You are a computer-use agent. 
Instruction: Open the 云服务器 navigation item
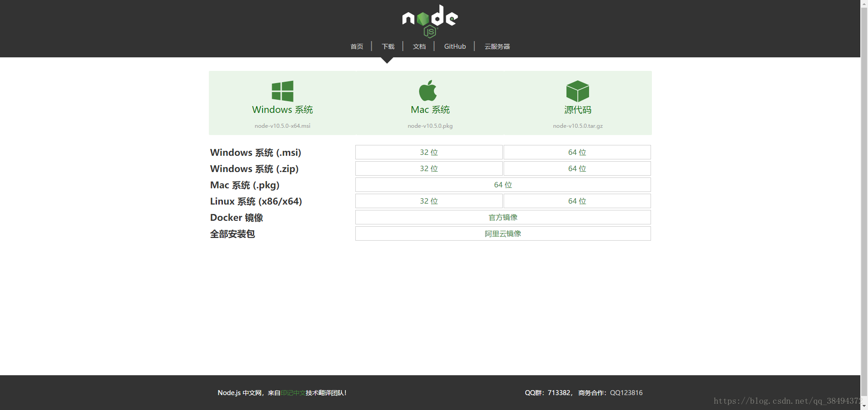point(497,47)
